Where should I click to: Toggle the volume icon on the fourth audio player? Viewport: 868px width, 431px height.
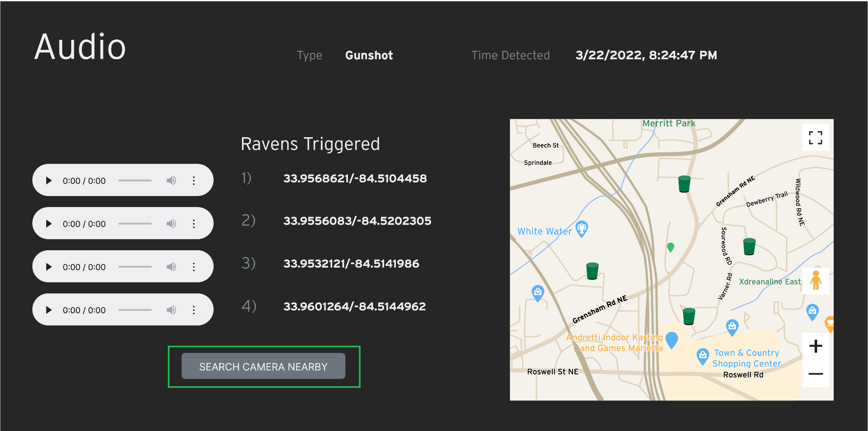click(171, 309)
